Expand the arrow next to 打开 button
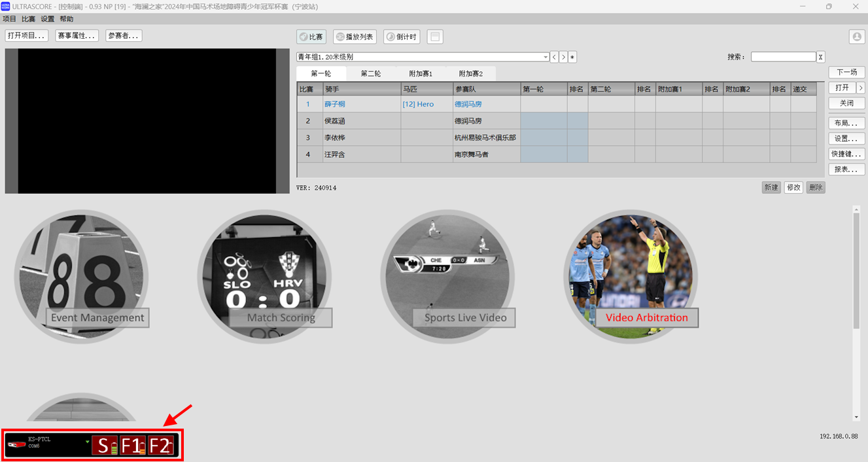 [x=860, y=88]
